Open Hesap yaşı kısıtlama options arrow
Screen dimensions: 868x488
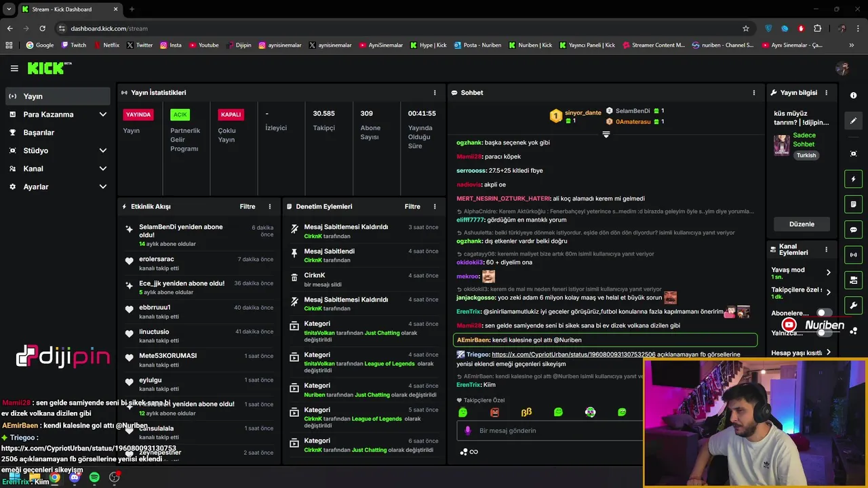point(828,352)
